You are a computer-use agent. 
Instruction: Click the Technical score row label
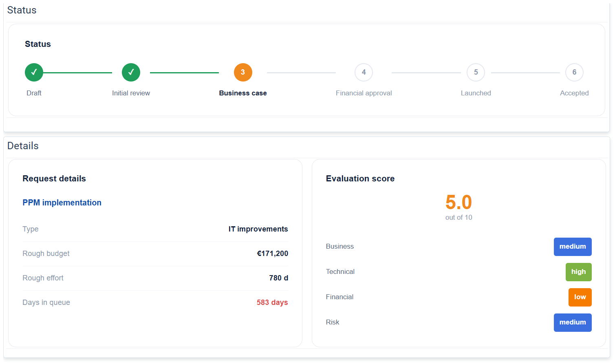click(x=340, y=272)
